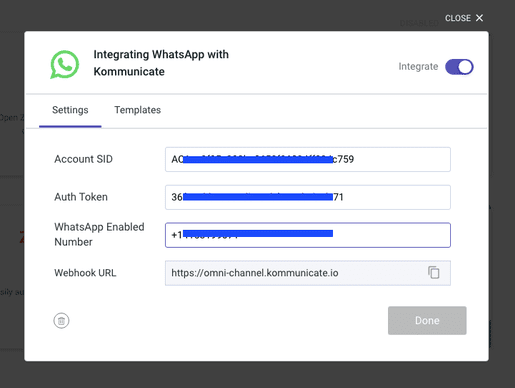
Task: Click the WhatsApp logo icon
Action: click(x=65, y=65)
